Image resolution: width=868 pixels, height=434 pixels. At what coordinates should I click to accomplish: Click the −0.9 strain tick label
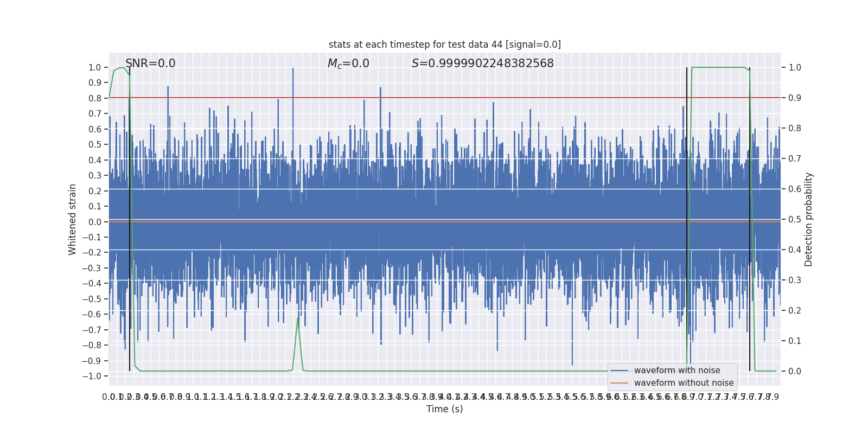92,361
